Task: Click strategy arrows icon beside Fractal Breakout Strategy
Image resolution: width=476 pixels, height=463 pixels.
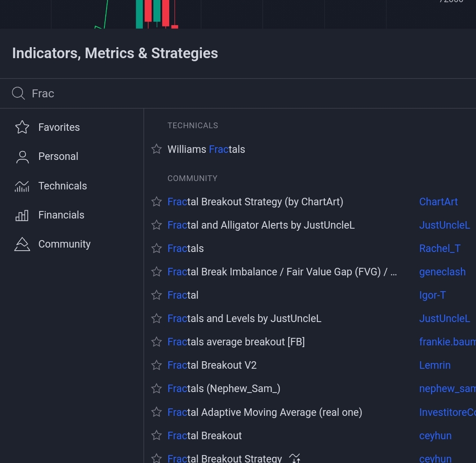Action: click(x=294, y=458)
